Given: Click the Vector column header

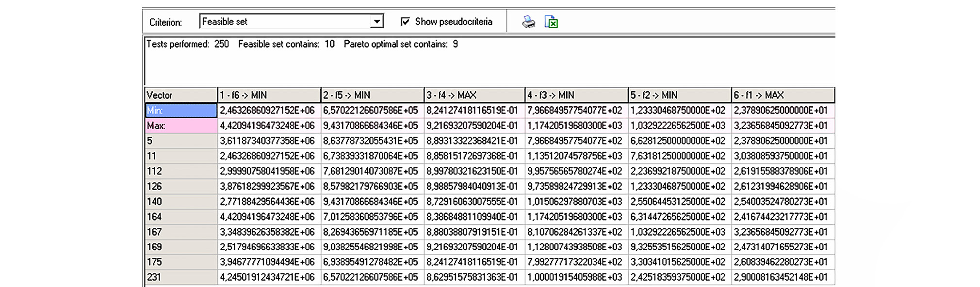Looking at the screenshot, I should [x=180, y=95].
